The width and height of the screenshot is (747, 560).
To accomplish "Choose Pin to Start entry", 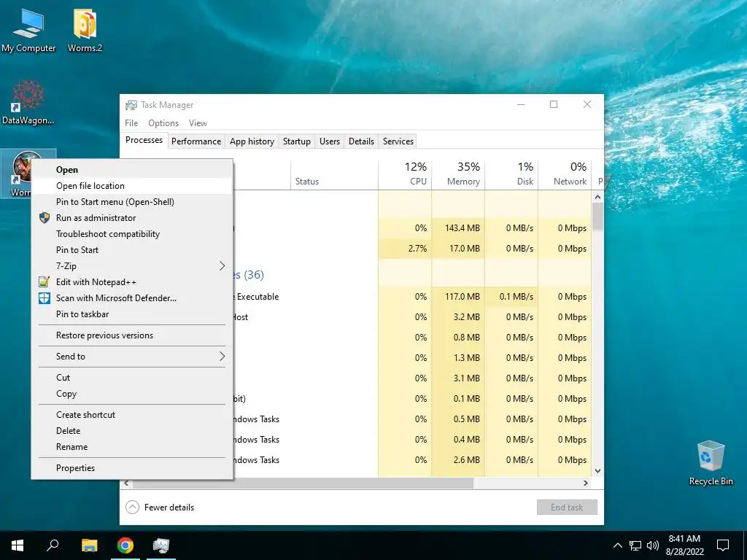I will [132, 250].
